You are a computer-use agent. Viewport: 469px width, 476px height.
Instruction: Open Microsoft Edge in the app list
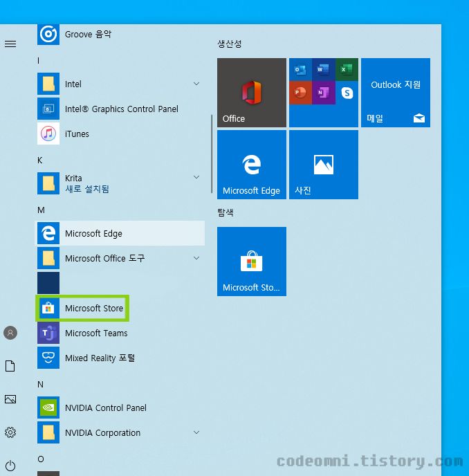[x=121, y=233]
